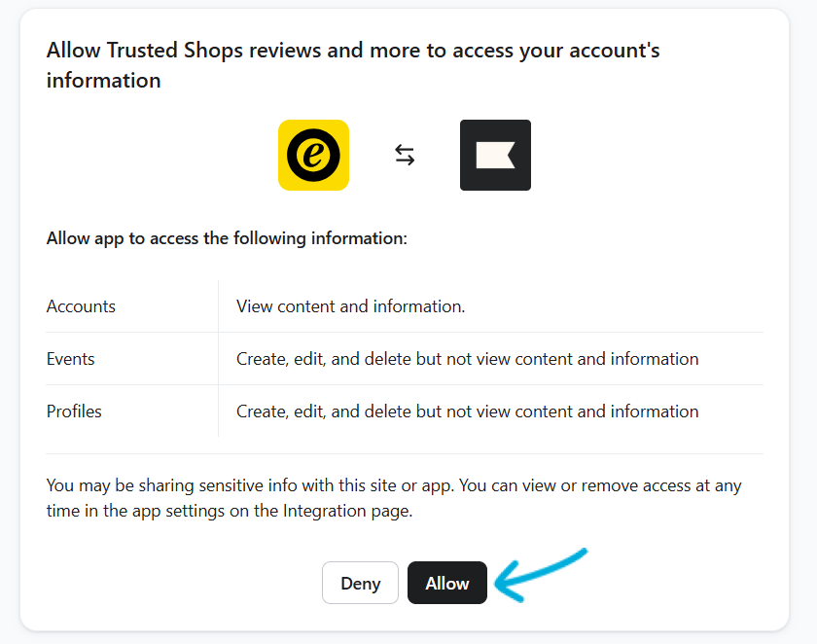Click the yellow Trusted Shops logo
817x644 pixels.
coord(313,155)
